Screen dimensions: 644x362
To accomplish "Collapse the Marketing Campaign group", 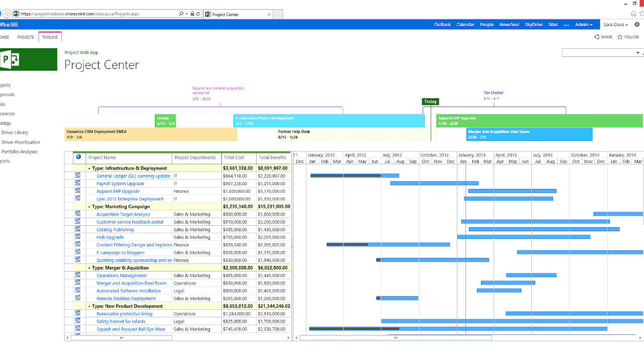I will coord(90,207).
